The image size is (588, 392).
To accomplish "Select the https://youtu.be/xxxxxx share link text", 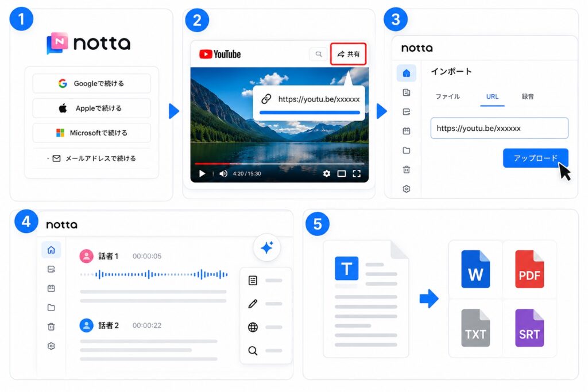I will pos(319,99).
